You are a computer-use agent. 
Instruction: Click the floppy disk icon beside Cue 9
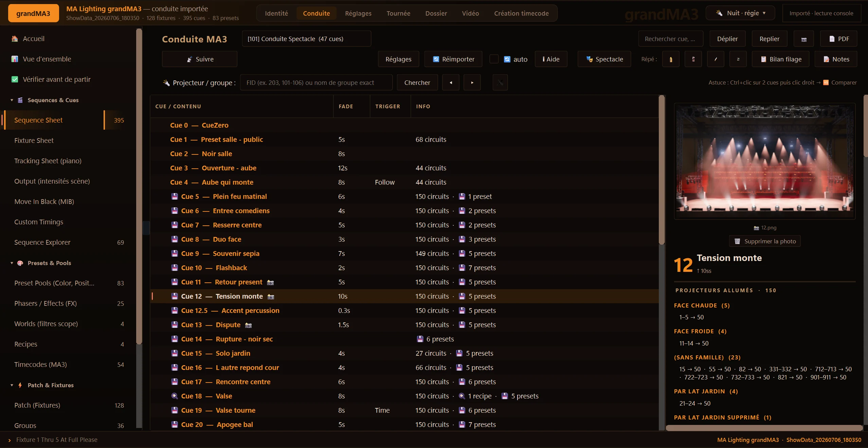coord(175,254)
